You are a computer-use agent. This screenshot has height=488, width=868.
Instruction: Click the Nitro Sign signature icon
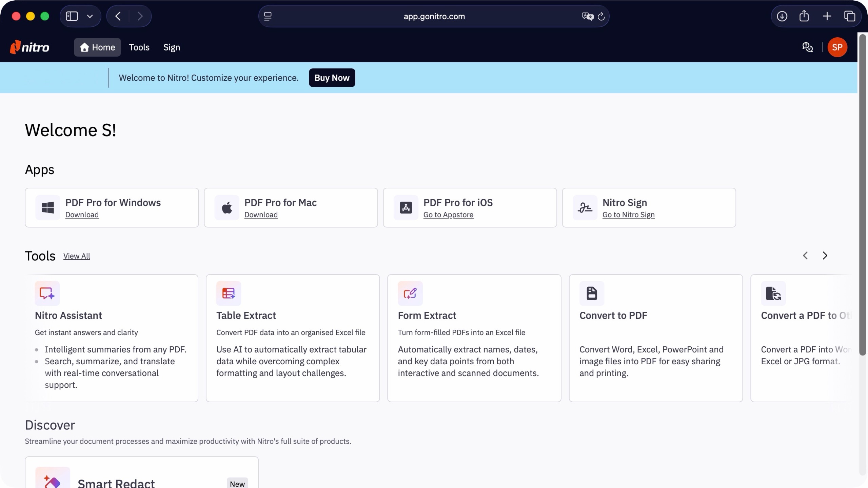point(585,207)
